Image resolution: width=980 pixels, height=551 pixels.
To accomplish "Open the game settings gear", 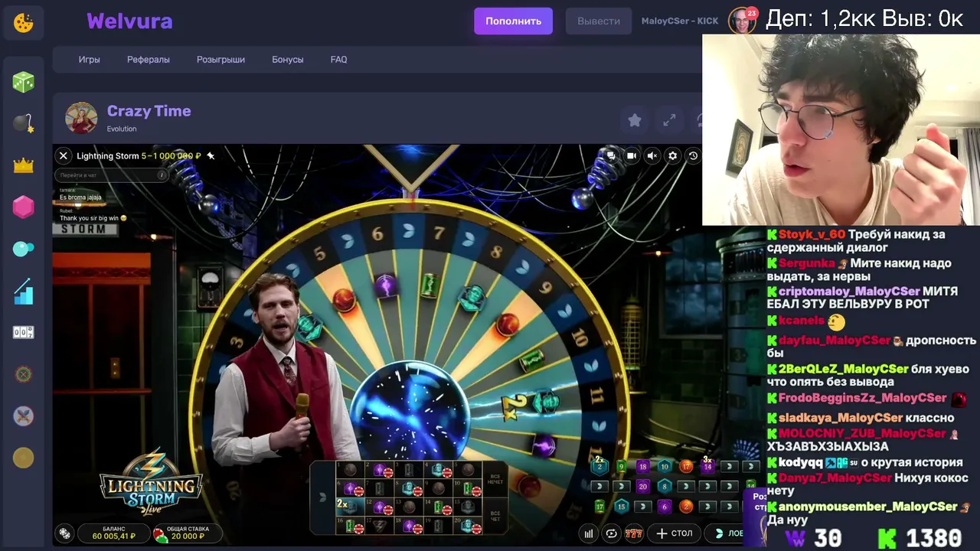I will tap(673, 156).
